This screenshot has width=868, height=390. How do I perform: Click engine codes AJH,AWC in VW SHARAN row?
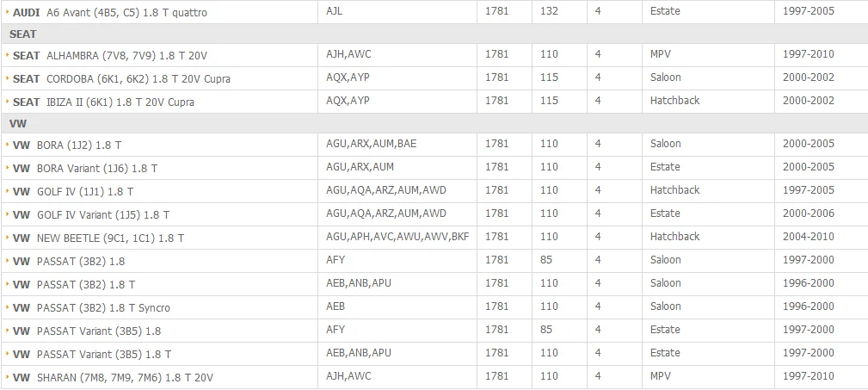pos(348,377)
